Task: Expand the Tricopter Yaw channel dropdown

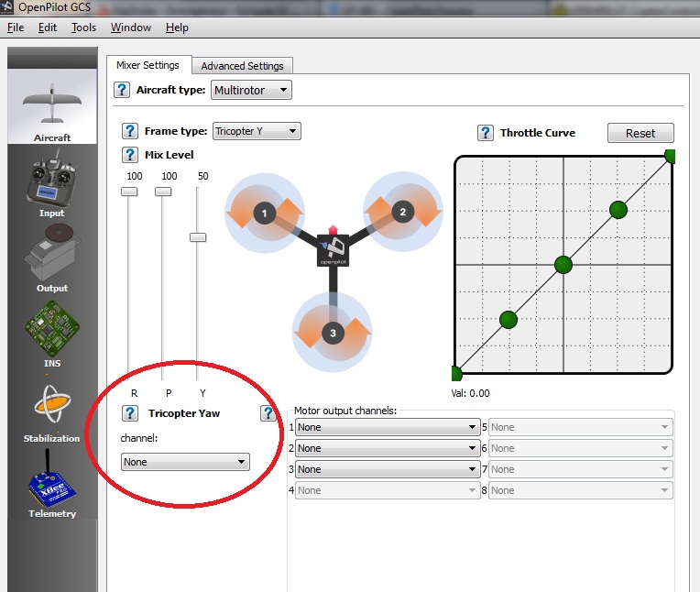Action: click(185, 462)
